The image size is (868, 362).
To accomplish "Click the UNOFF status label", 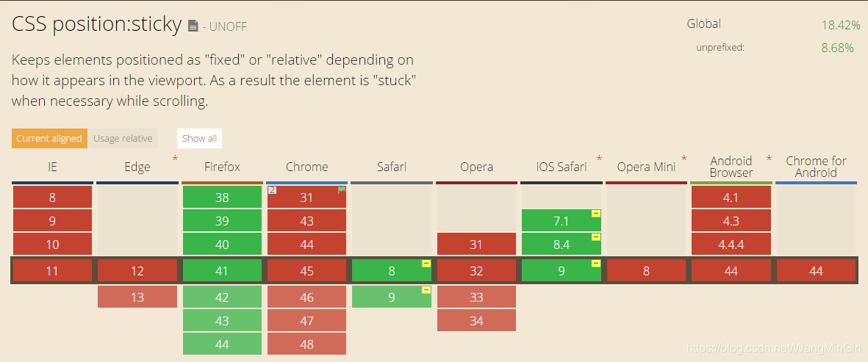I will coord(229,27).
